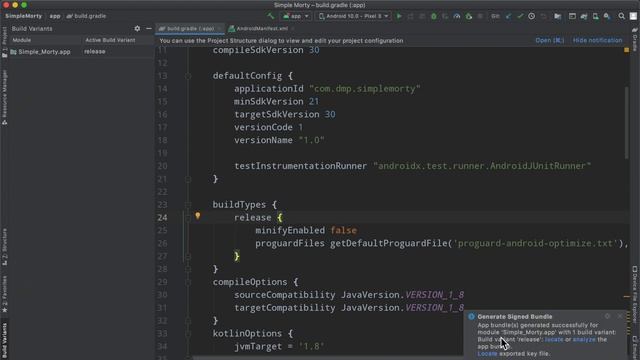The width and height of the screenshot is (640, 360).
Task: Click the yellow warning marker atop editor gutter
Action: 627,50
